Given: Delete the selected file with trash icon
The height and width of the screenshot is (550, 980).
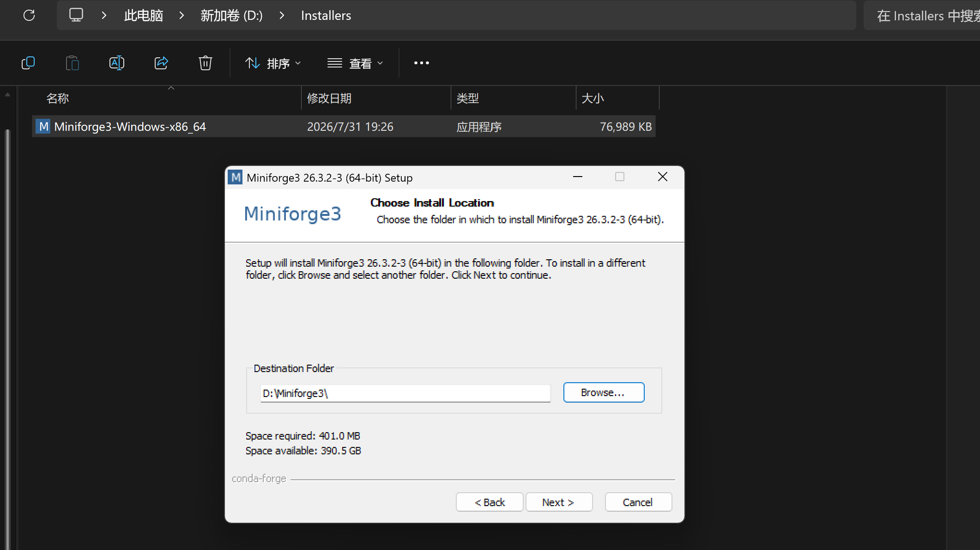Looking at the screenshot, I should tap(206, 63).
